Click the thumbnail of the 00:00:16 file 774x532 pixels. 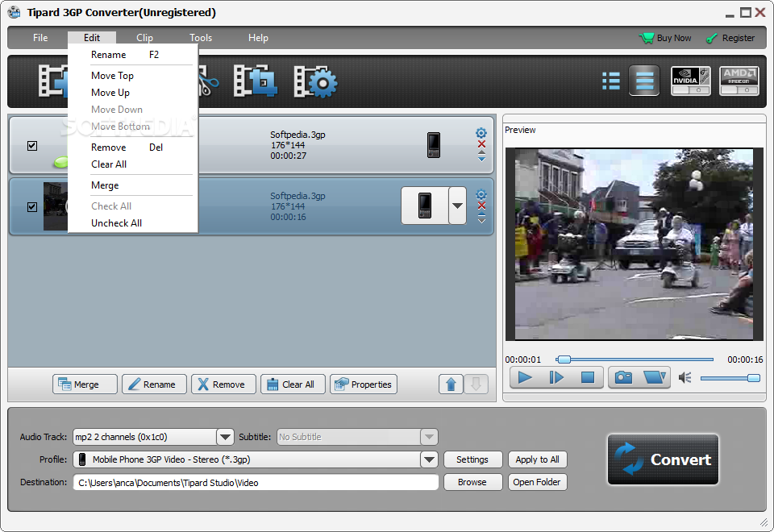(x=56, y=206)
